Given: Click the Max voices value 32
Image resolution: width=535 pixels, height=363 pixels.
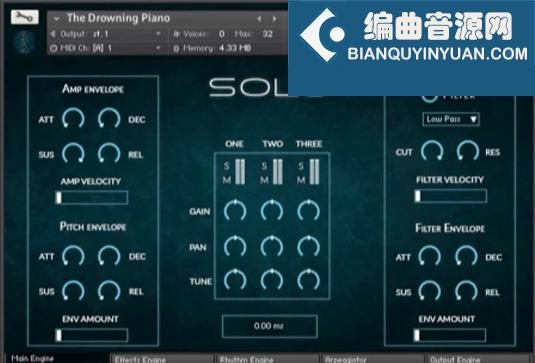Looking at the screenshot, I should tap(267, 34).
